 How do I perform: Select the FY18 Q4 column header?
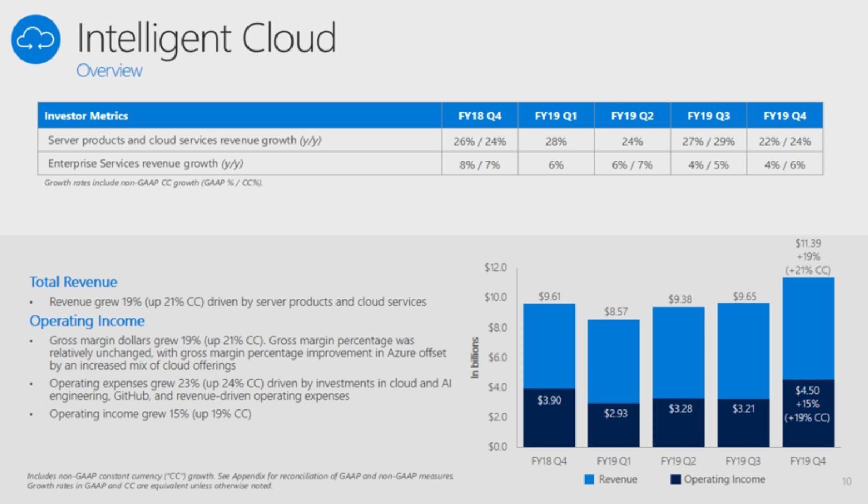479,116
